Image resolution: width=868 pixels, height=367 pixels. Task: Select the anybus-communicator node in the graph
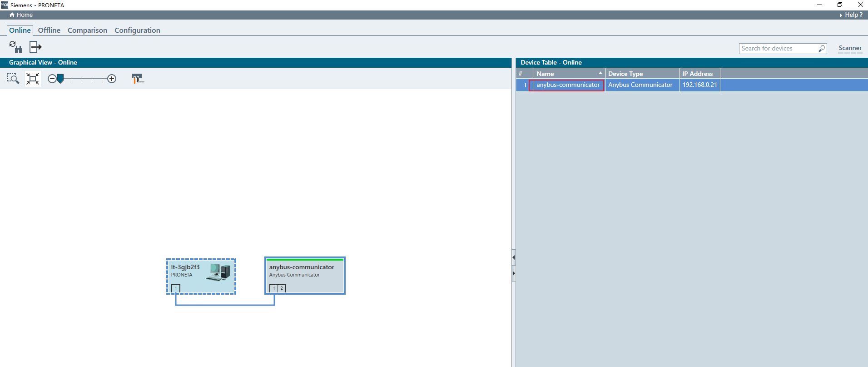tap(305, 276)
